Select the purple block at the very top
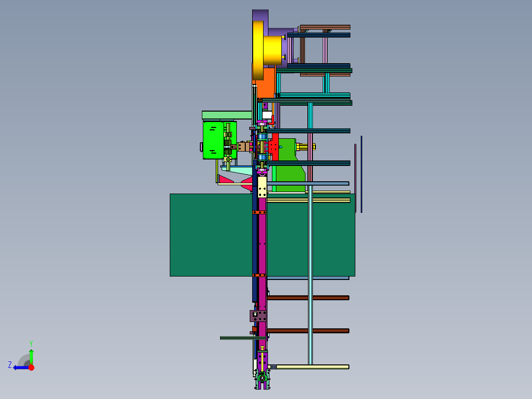This screenshot has width=532, height=399. pyautogui.click(x=260, y=15)
